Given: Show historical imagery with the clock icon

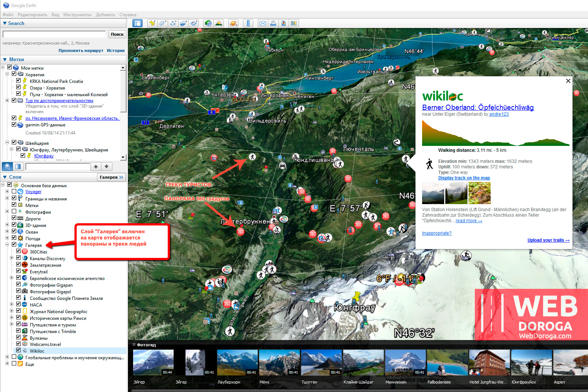Looking at the screenshot, I should click(x=208, y=23).
